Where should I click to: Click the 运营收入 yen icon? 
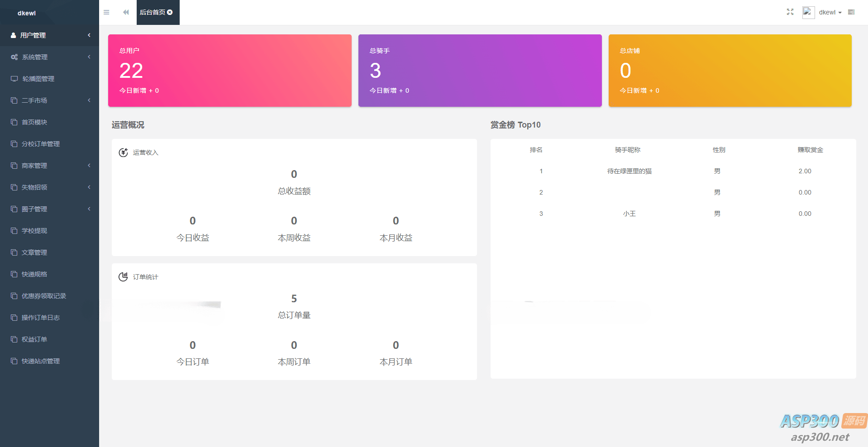pyautogui.click(x=123, y=152)
